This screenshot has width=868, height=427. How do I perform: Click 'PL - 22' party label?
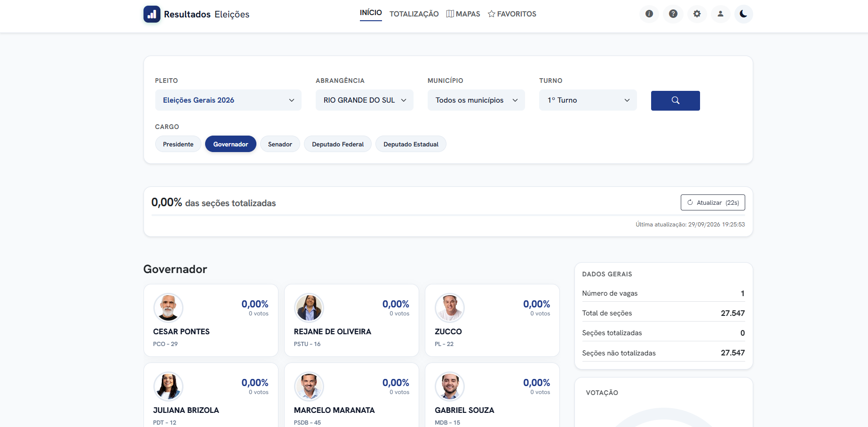[444, 344]
